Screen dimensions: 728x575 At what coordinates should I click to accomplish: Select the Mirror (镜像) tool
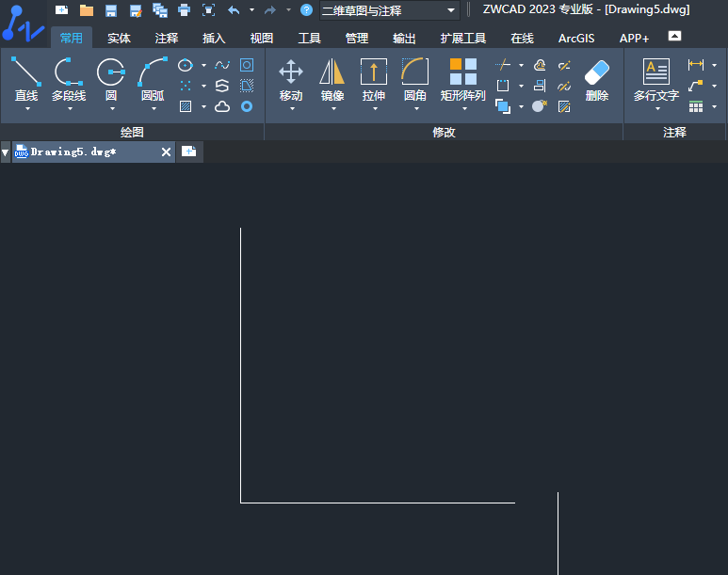332,79
